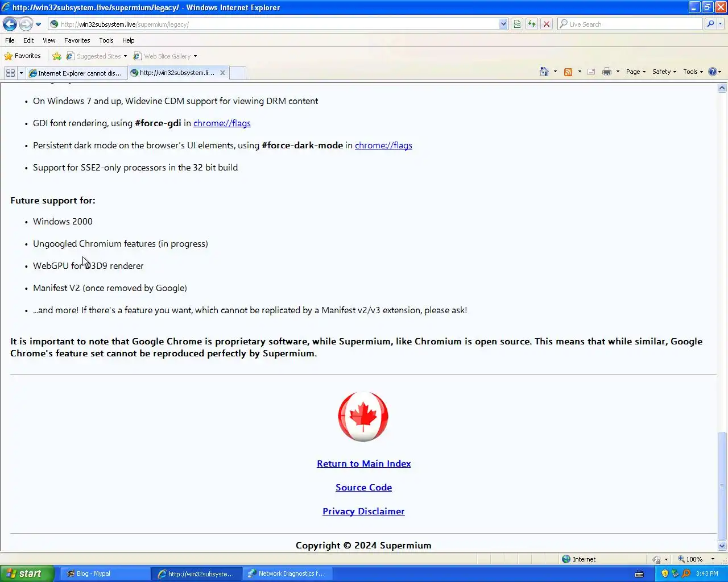Click the Quick Tabs grid icon
The width and height of the screenshot is (728, 582).
pos(10,73)
